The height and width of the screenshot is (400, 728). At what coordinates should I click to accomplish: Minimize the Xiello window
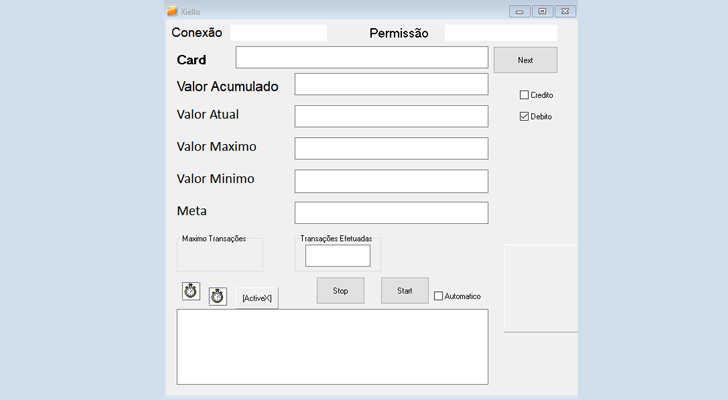[520, 12]
